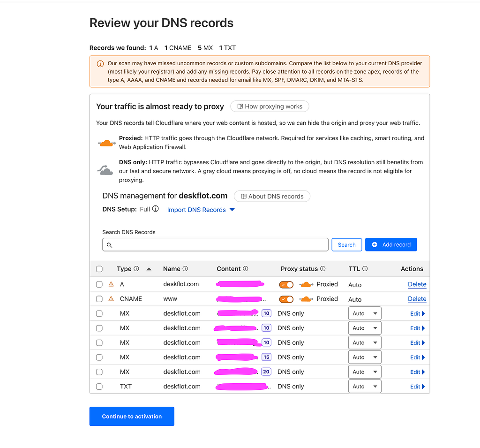Check the TXT record checkbox
Image resolution: width=480 pixels, height=448 pixels.
pyautogui.click(x=99, y=387)
